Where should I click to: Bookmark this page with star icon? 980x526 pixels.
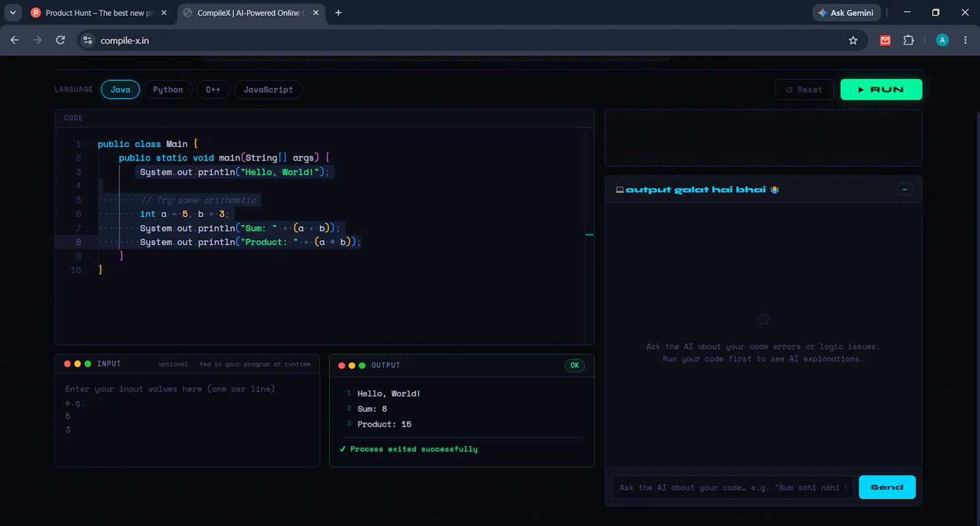(x=853, y=40)
